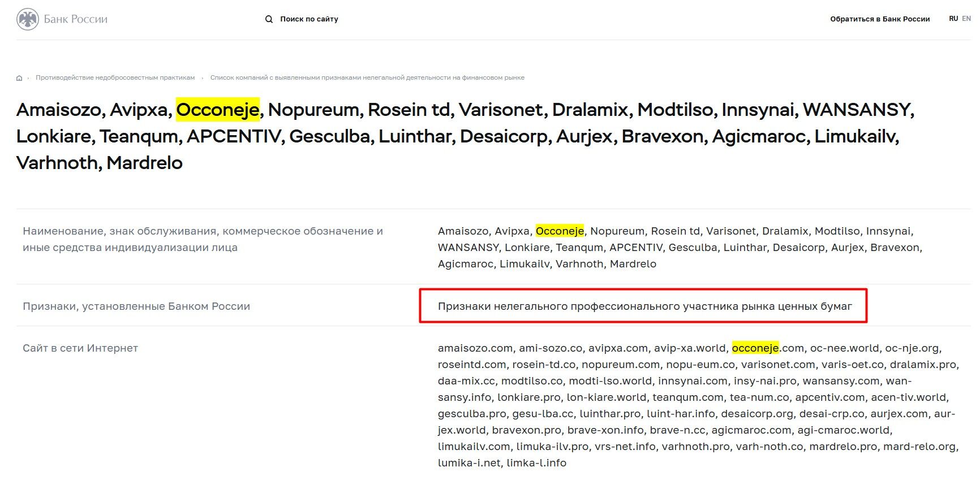Click "amaisozo.com" in the website list

[475, 348]
